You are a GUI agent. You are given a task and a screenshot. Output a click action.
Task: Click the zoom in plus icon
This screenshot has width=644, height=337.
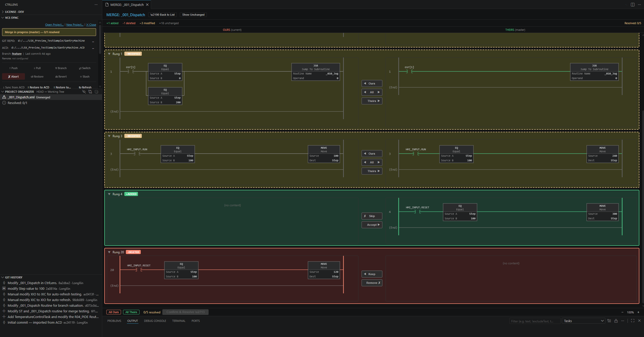638,312
